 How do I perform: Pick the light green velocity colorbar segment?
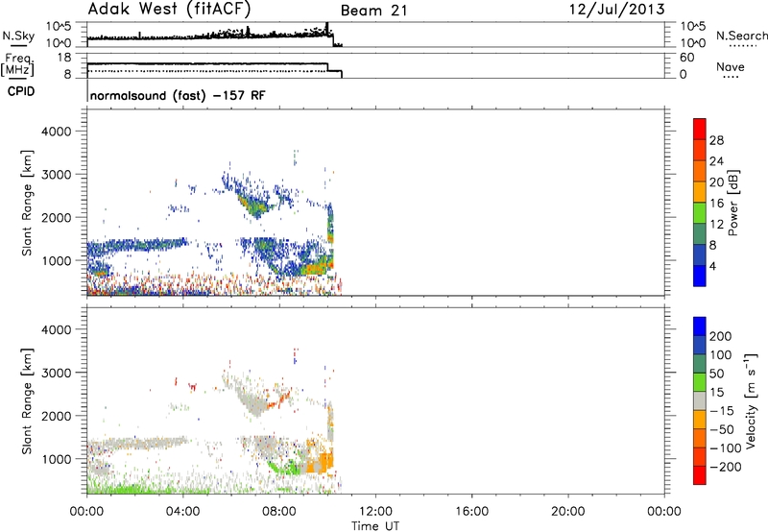700,382
